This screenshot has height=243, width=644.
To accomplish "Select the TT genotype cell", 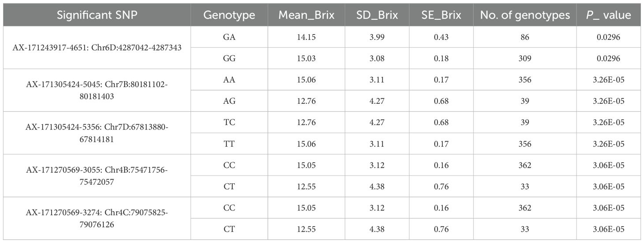I will click(229, 144).
